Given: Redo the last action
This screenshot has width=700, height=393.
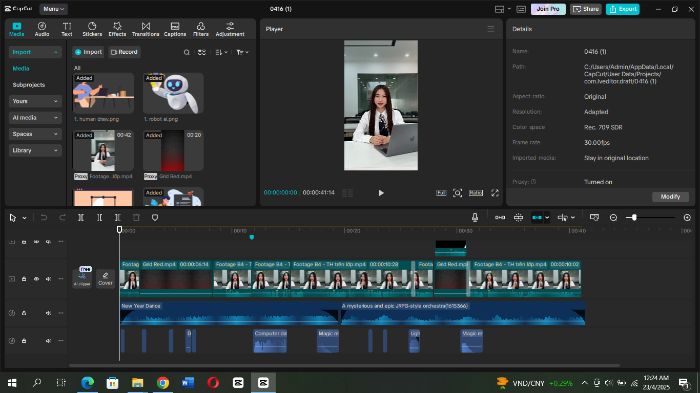Looking at the screenshot, I should coord(62,217).
